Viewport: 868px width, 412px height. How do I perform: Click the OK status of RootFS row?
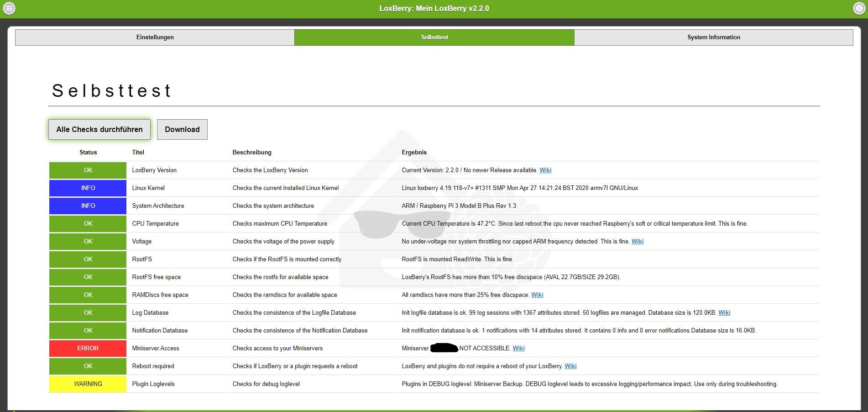tap(88, 259)
